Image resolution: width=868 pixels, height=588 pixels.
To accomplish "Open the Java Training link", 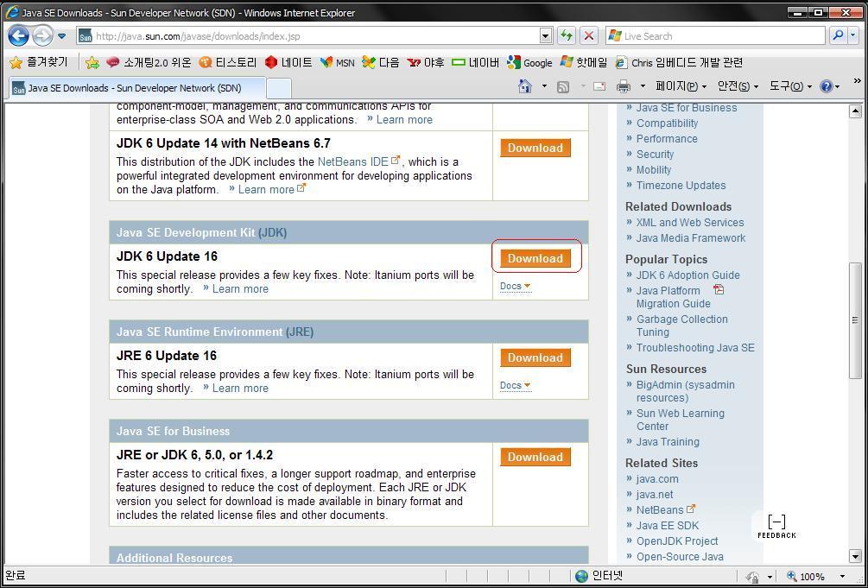I will point(668,442).
